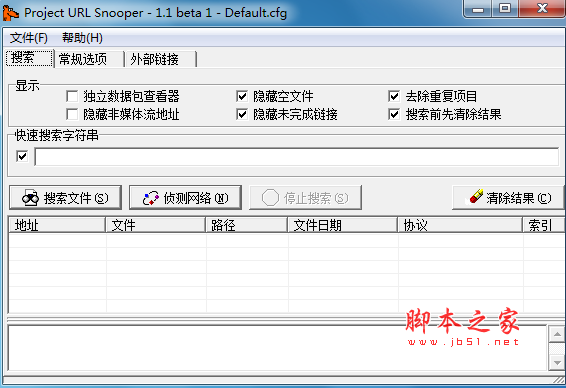566x388 pixels.
Task: Start search with 搜索文件(S) button
Action: coord(65,197)
